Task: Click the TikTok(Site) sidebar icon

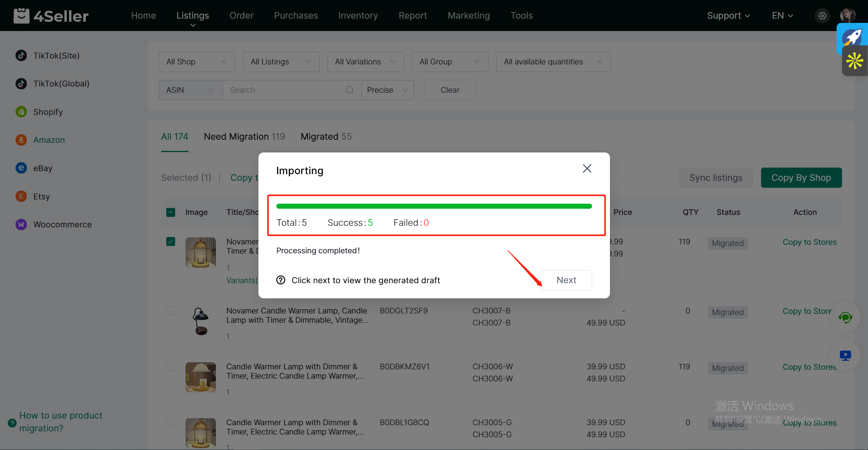Action: (21, 55)
